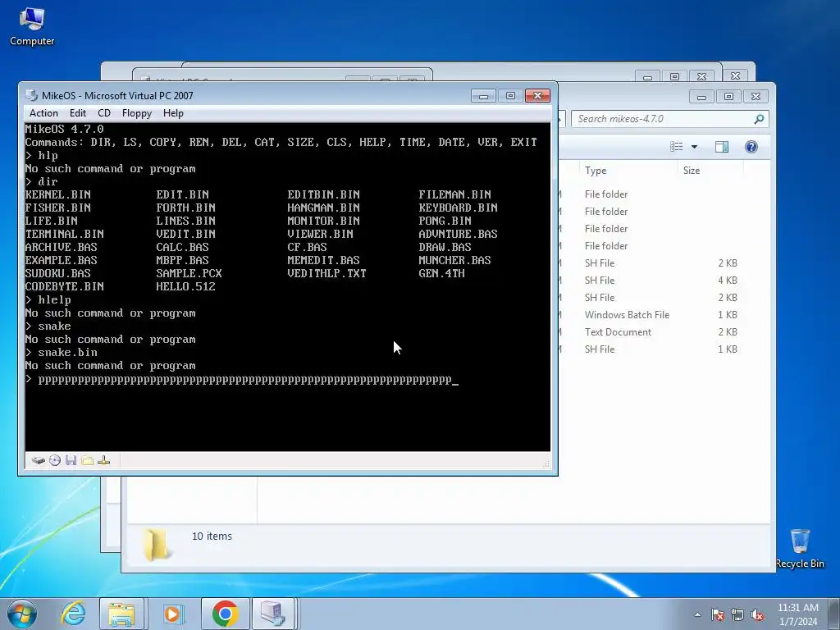Click KERNEL.BIN in the MikeOS listing
This screenshot has height=630, width=840.
[58, 194]
